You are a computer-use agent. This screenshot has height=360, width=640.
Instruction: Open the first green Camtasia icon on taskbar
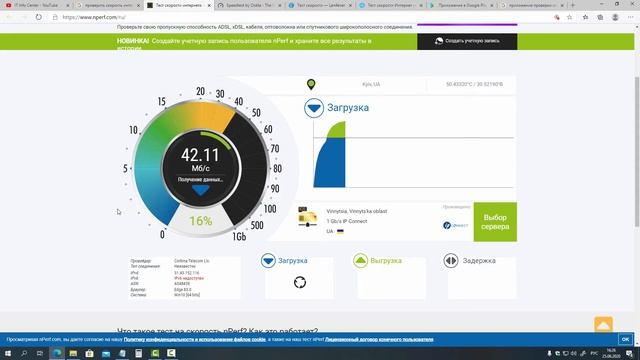click(x=155, y=353)
